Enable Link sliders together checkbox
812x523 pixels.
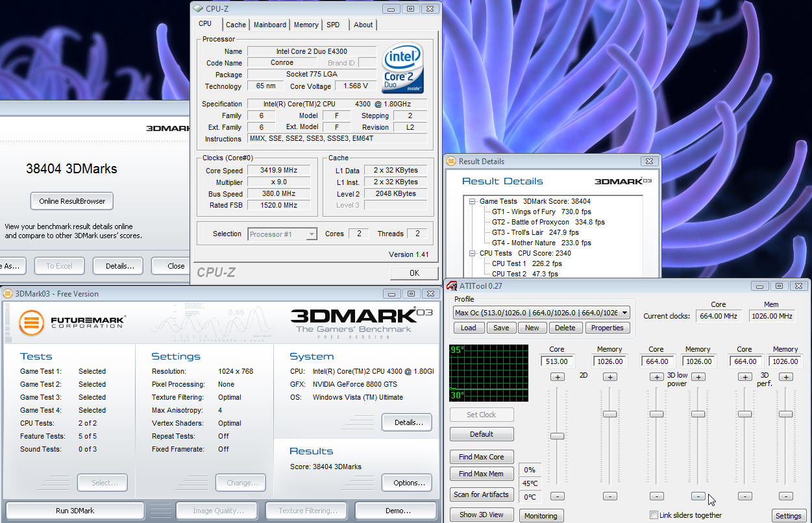(x=654, y=515)
